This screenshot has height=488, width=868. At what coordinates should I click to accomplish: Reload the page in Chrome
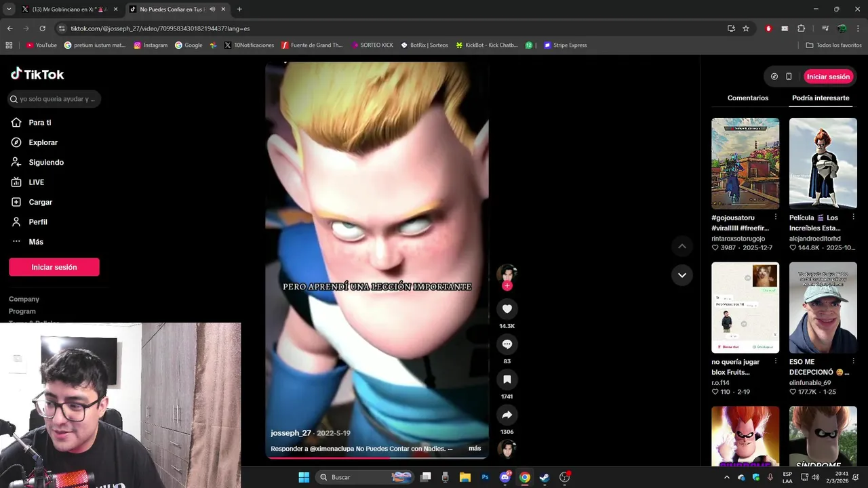coord(42,28)
